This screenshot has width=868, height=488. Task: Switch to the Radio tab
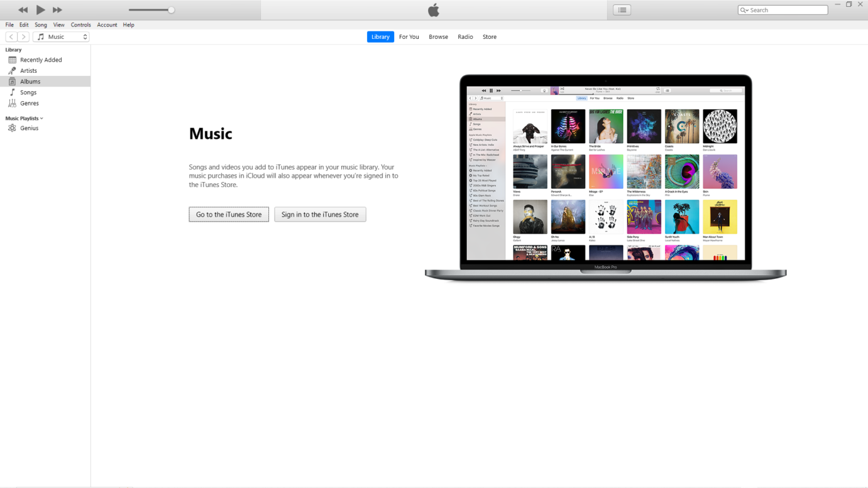pyautogui.click(x=465, y=36)
